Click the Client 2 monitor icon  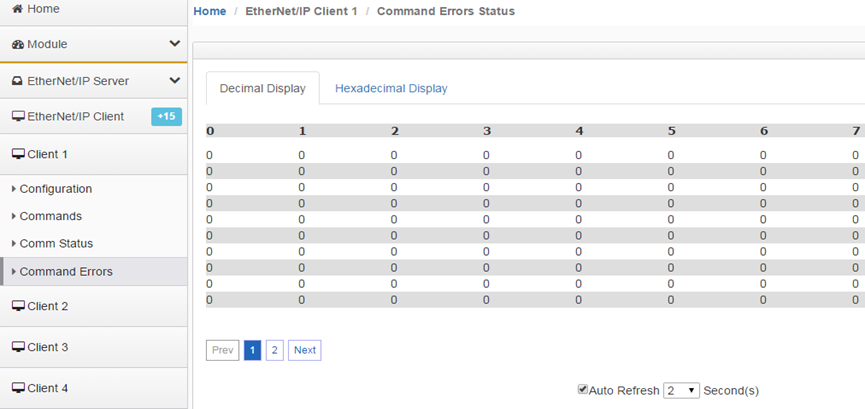click(x=18, y=306)
